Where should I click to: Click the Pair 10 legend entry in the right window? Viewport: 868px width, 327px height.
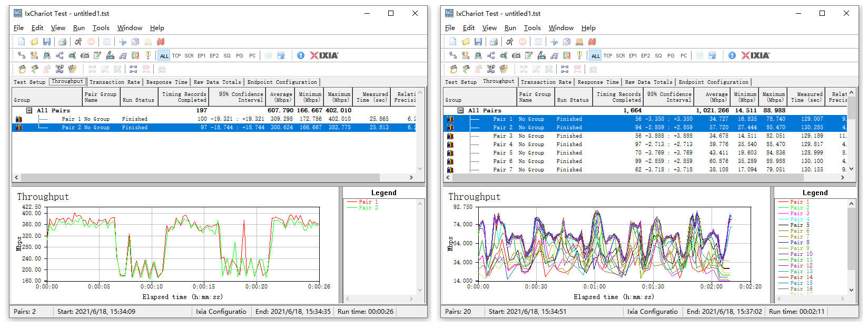pyautogui.click(x=796, y=254)
